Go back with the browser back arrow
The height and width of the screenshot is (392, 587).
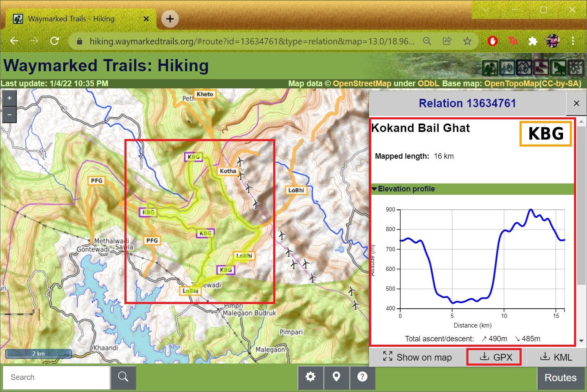(14, 41)
